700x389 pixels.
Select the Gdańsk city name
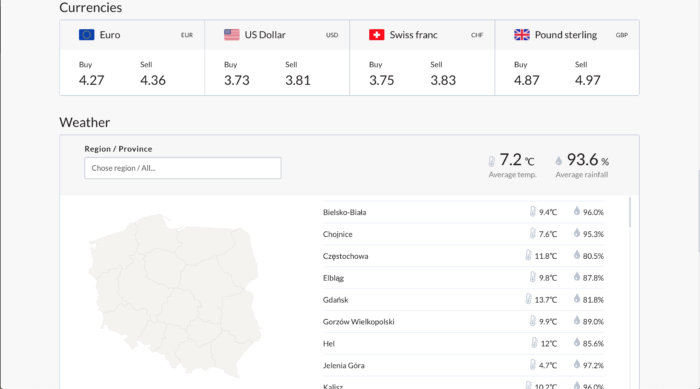[x=335, y=300]
